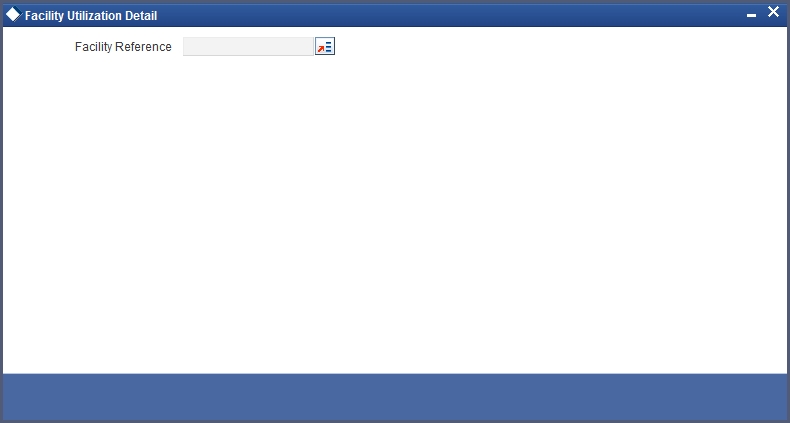790x423 pixels.
Task: Click the dash minimize icon at top right
Action: click(751, 16)
